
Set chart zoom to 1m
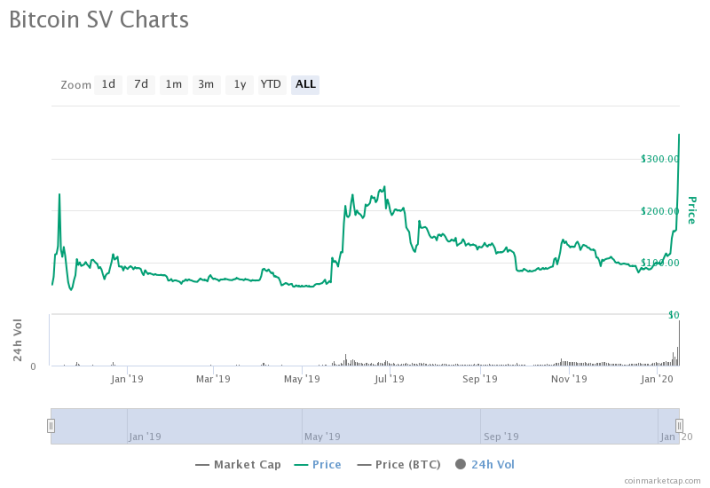coord(173,85)
